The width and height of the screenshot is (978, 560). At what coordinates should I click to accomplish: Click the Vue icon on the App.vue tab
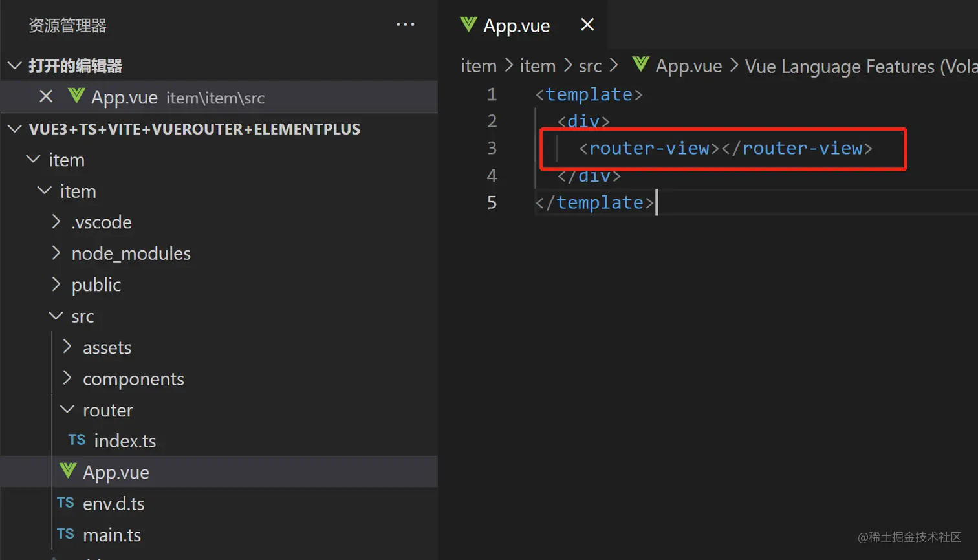[468, 25]
